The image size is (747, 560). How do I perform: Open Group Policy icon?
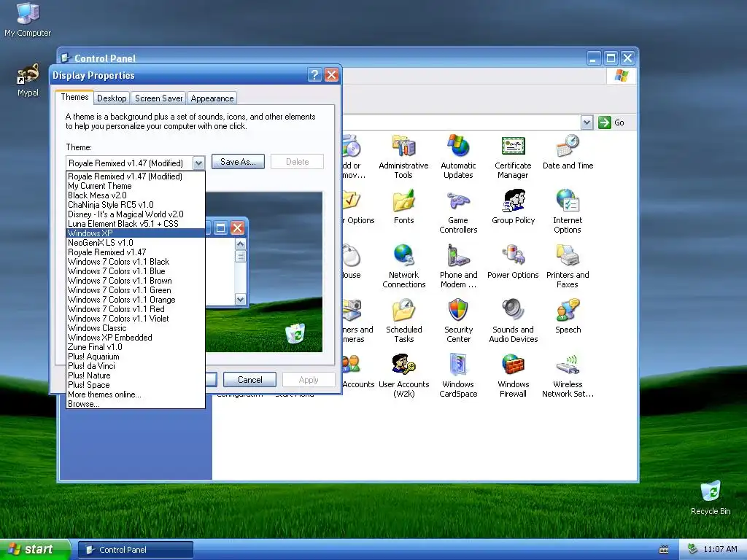(x=513, y=207)
